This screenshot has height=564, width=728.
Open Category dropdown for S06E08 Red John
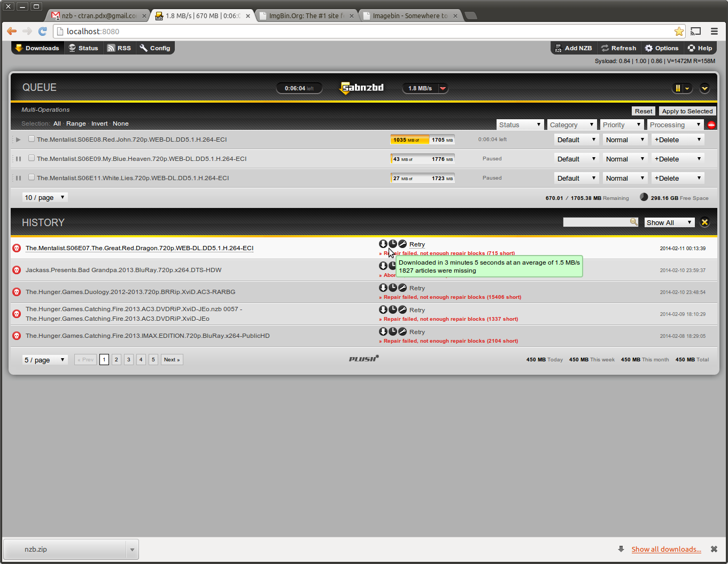click(x=576, y=140)
